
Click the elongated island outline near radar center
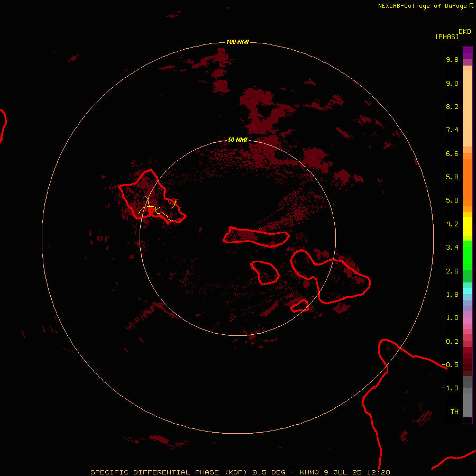point(256,237)
